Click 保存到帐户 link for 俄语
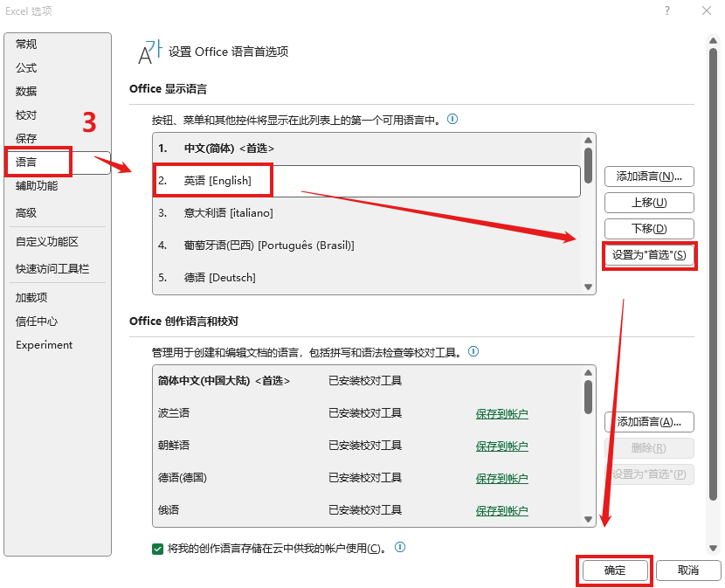This screenshot has width=725, height=588. [x=501, y=511]
